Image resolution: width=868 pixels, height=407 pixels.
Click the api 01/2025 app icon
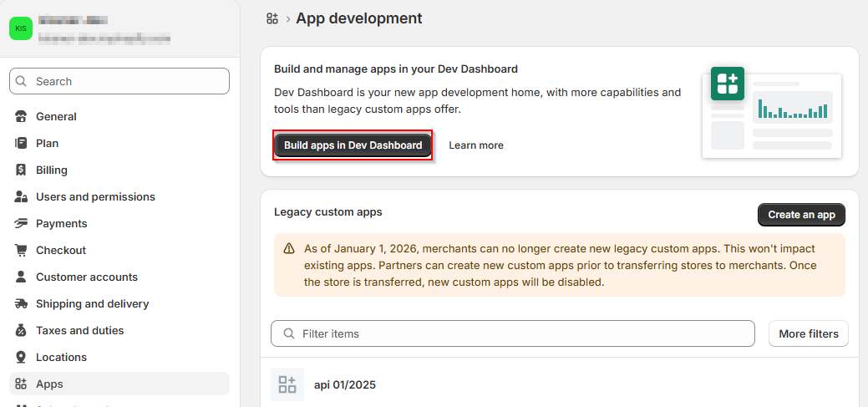point(287,384)
